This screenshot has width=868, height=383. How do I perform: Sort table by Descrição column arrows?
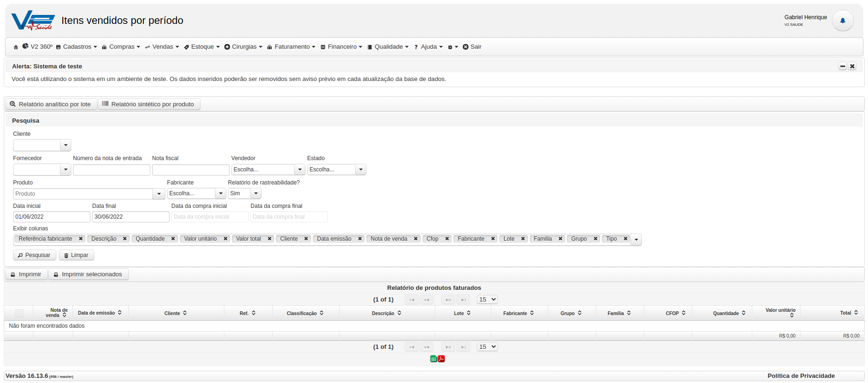[399, 313]
